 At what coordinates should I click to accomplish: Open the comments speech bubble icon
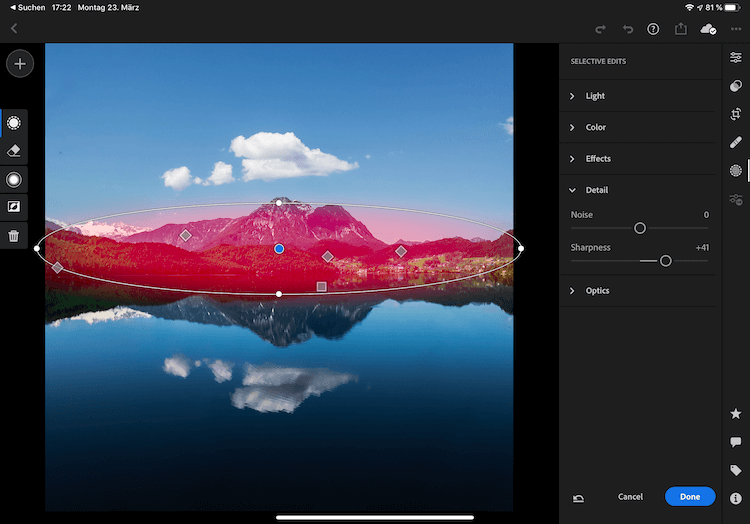[x=736, y=442]
